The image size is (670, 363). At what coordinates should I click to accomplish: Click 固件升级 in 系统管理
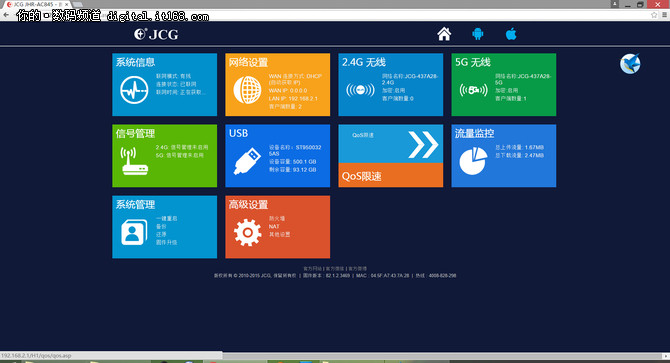pos(166,243)
